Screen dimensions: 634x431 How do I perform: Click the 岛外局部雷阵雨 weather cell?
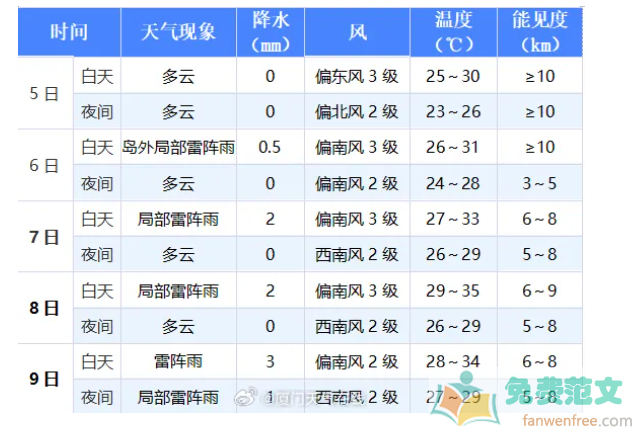point(177,147)
